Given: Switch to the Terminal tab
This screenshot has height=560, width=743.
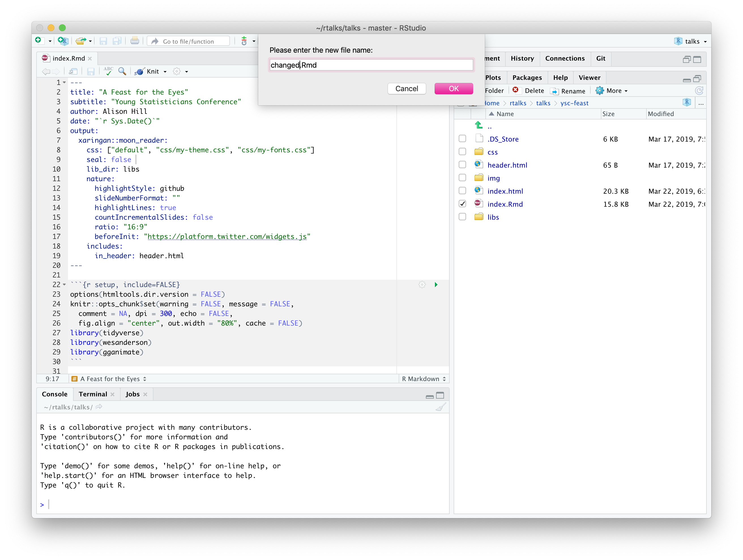Looking at the screenshot, I should (x=93, y=394).
